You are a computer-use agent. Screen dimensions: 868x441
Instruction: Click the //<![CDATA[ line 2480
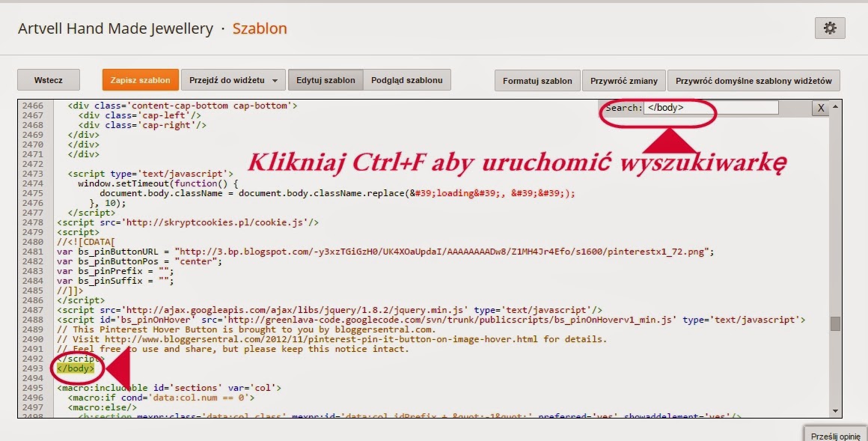point(86,242)
